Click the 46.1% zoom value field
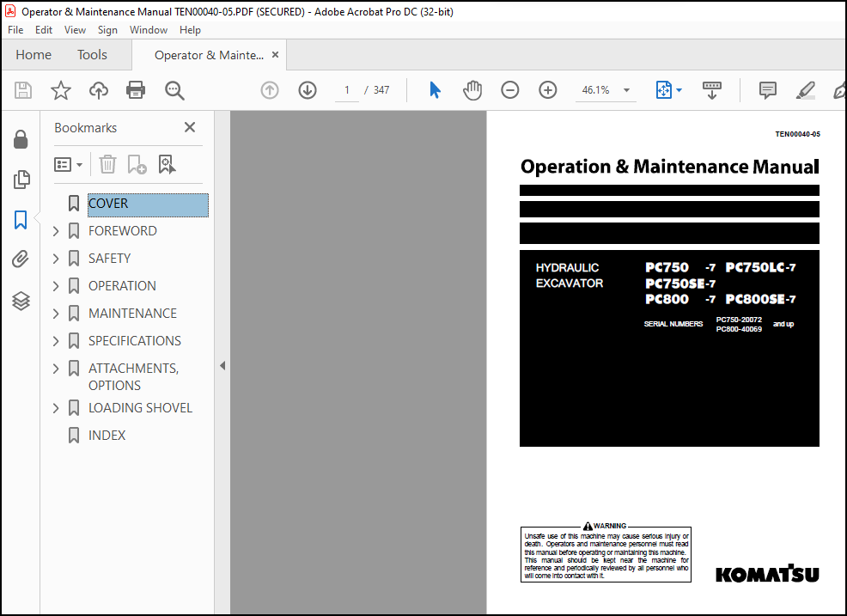 click(x=596, y=90)
